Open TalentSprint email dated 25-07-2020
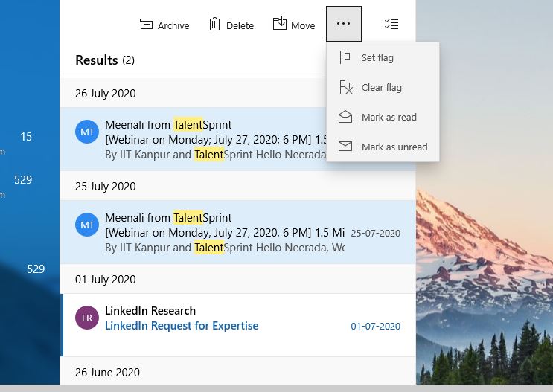 [x=238, y=232]
